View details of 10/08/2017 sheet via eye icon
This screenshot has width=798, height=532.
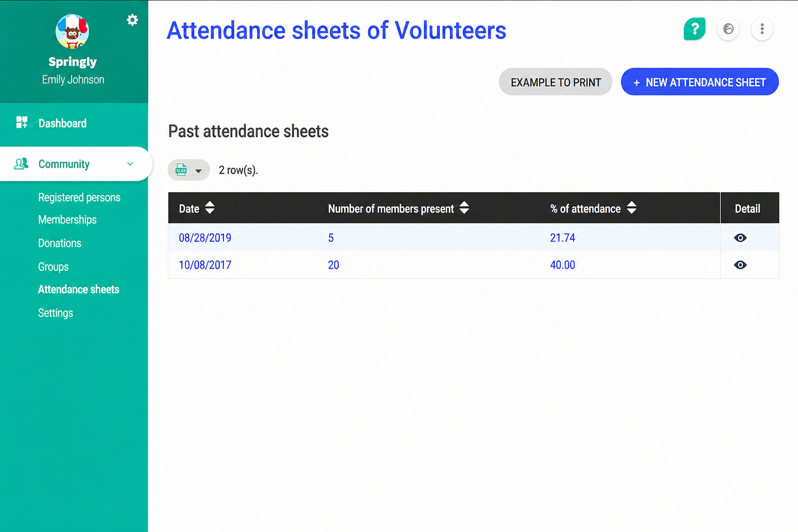pyautogui.click(x=740, y=265)
